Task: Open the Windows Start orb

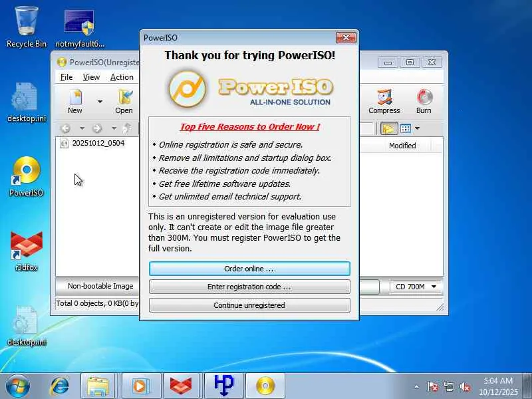Action: tap(18, 386)
